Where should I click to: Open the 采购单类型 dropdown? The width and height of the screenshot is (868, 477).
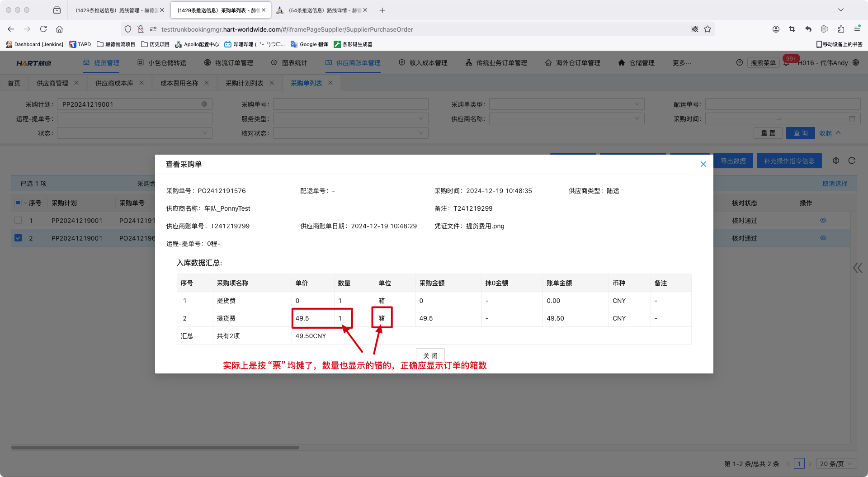click(566, 104)
